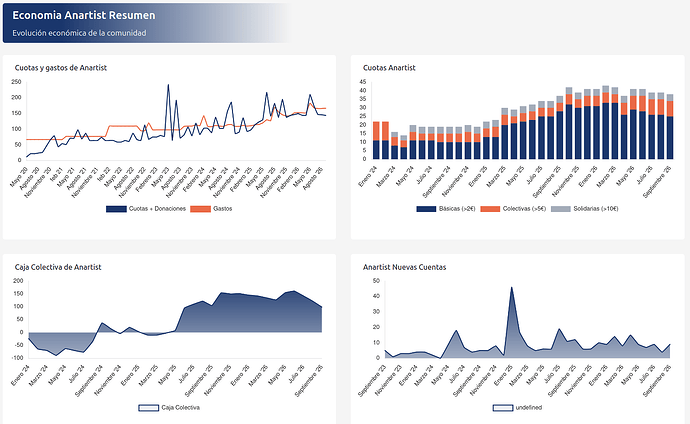
Task: Click the 'Enero '24' axis label in Caja Colectiva
Action: [20, 376]
